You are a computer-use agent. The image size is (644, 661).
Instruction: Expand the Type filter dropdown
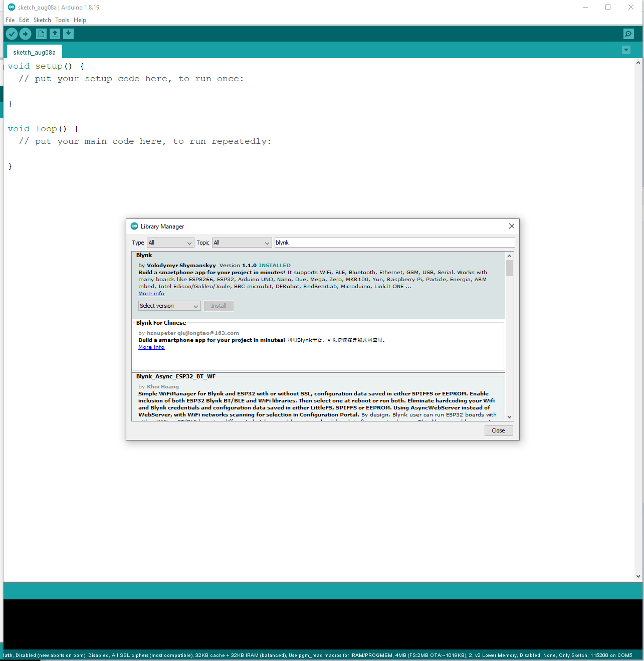(x=170, y=243)
